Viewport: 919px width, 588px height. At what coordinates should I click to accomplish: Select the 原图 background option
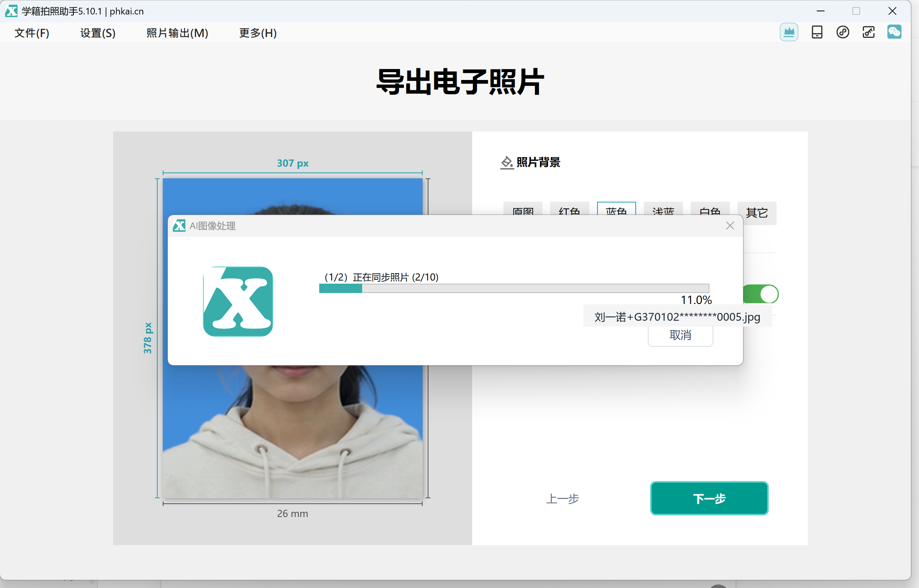(523, 209)
